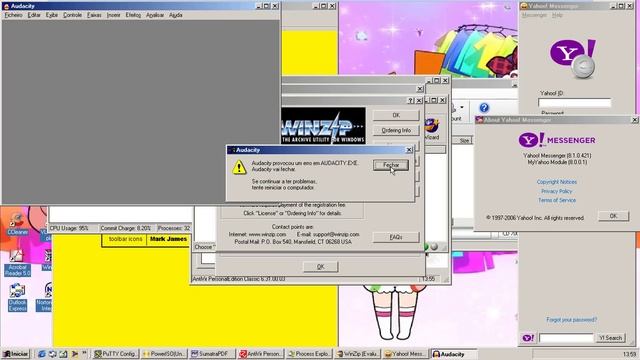
Task: Open the Messenger menu in Yahoo! Messenger
Action: click(534, 15)
